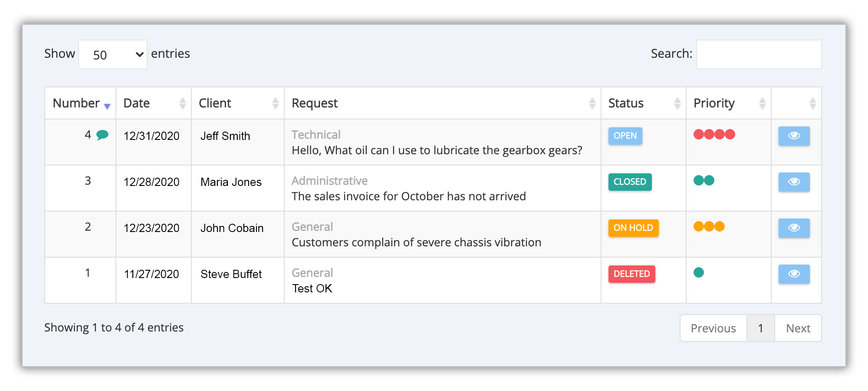The height and width of the screenshot is (391, 868).
Task: Sort table by Request column
Action: point(443,103)
